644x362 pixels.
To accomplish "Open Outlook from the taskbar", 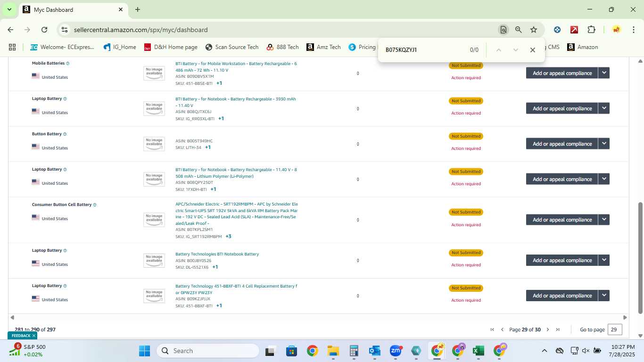I will coord(375,351).
